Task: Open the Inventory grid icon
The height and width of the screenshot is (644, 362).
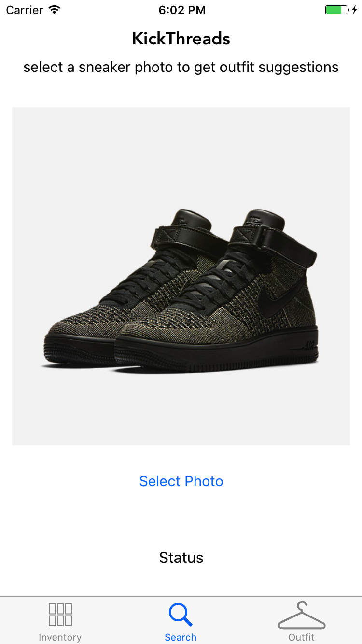Action: pyautogui.click(x=60, y=615)
